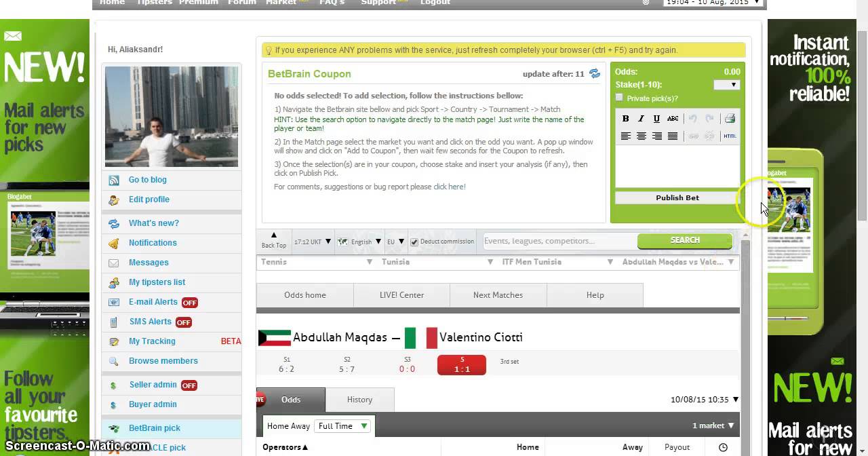The width and height of the screenshot is (868, 456).
Task: Uncheck the Deduct commission checkbox
Action: 414,242
